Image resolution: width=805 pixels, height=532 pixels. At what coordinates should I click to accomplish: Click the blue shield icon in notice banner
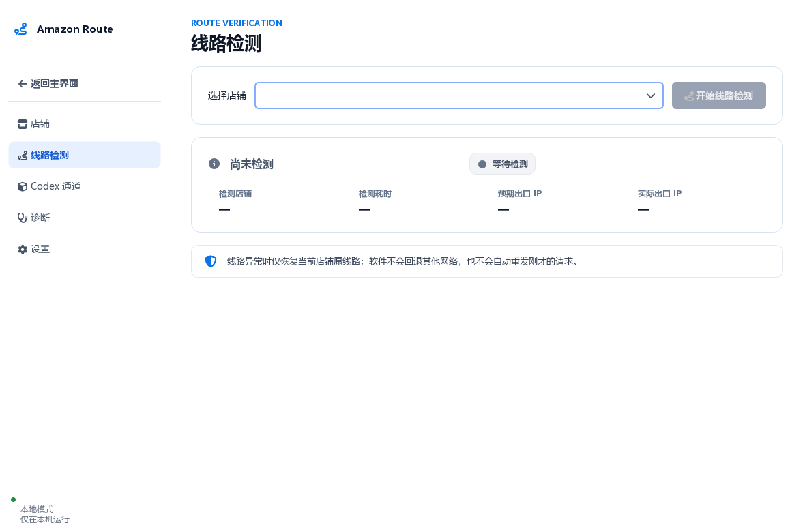point(211,261)
